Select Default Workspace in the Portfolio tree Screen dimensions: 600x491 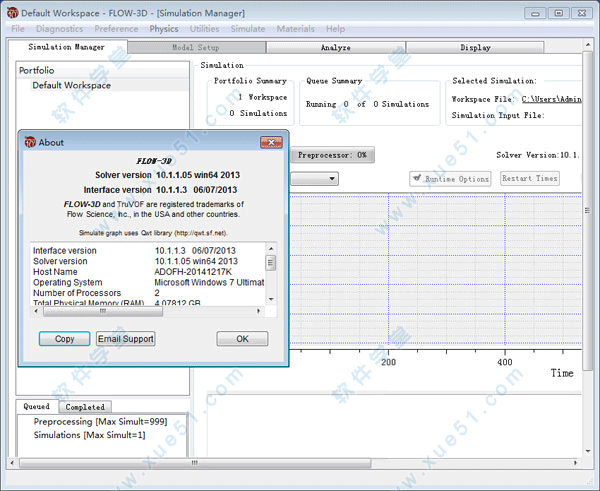[x=72, y=85]
